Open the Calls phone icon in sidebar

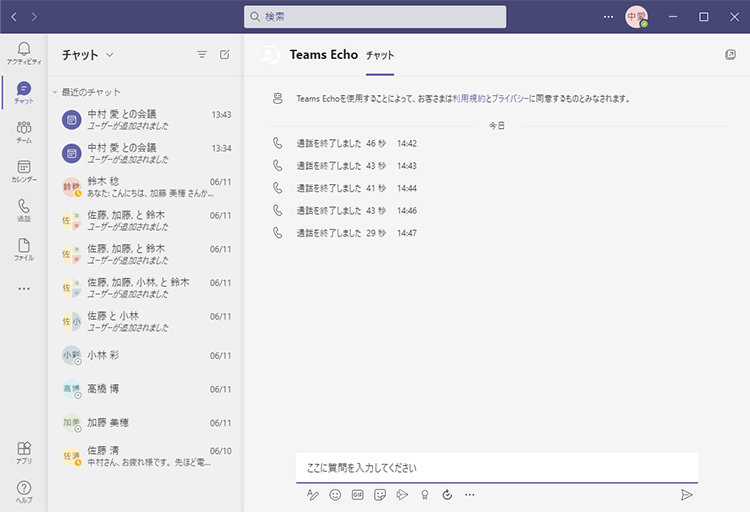24,206
